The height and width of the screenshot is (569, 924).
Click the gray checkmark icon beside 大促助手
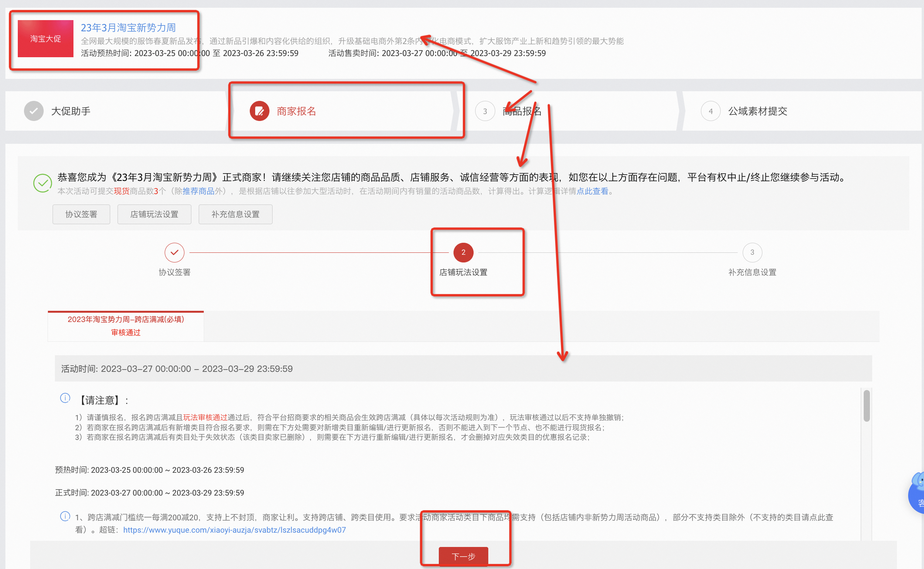tap(34, 111)
